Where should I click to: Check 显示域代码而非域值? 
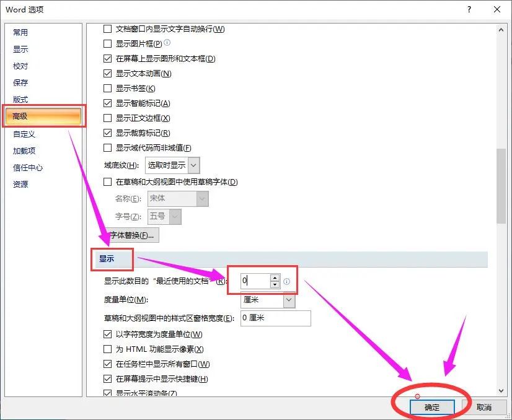point(108,148)
